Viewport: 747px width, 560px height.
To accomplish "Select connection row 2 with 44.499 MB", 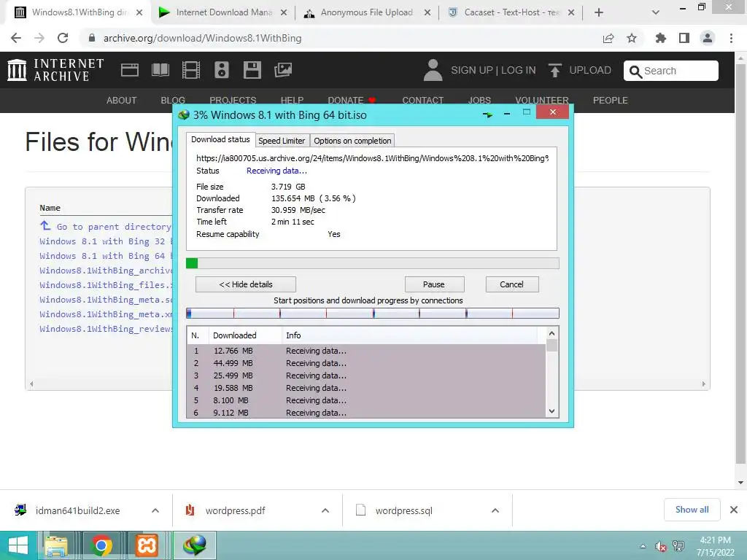I will coord(366,363).
